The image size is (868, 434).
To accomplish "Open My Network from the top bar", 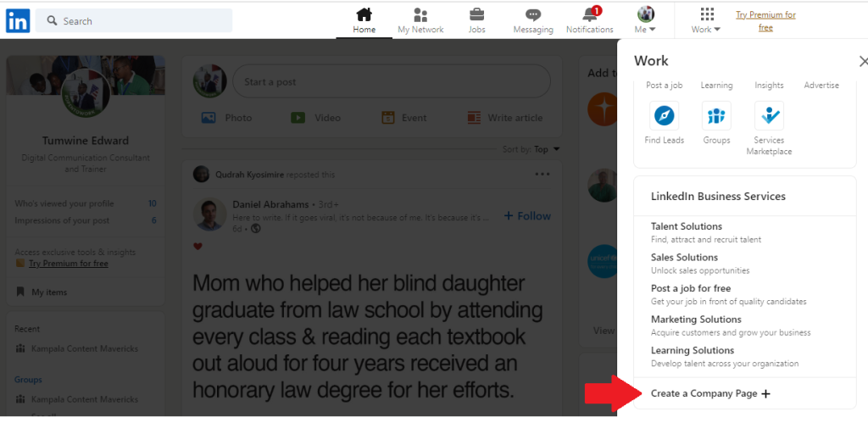I will point(420,21).
